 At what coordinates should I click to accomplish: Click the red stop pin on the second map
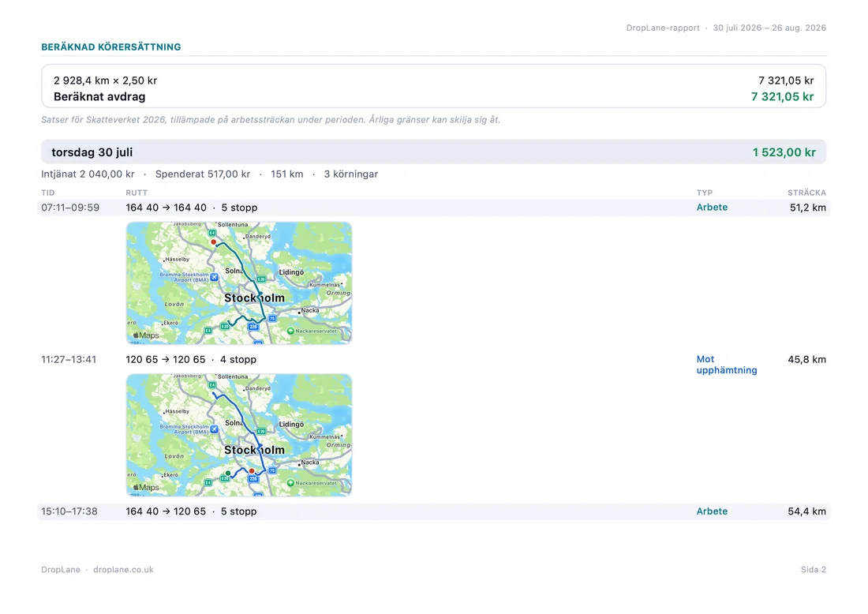click(x=251, y=471)
